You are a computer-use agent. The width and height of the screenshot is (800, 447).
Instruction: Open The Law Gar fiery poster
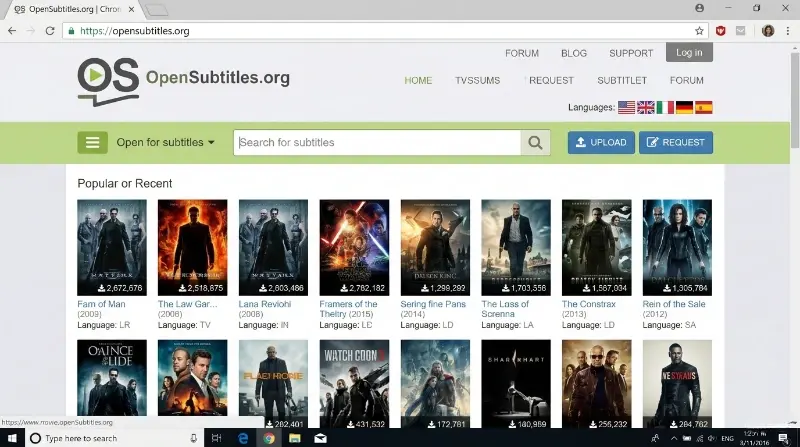click(192, 247)
